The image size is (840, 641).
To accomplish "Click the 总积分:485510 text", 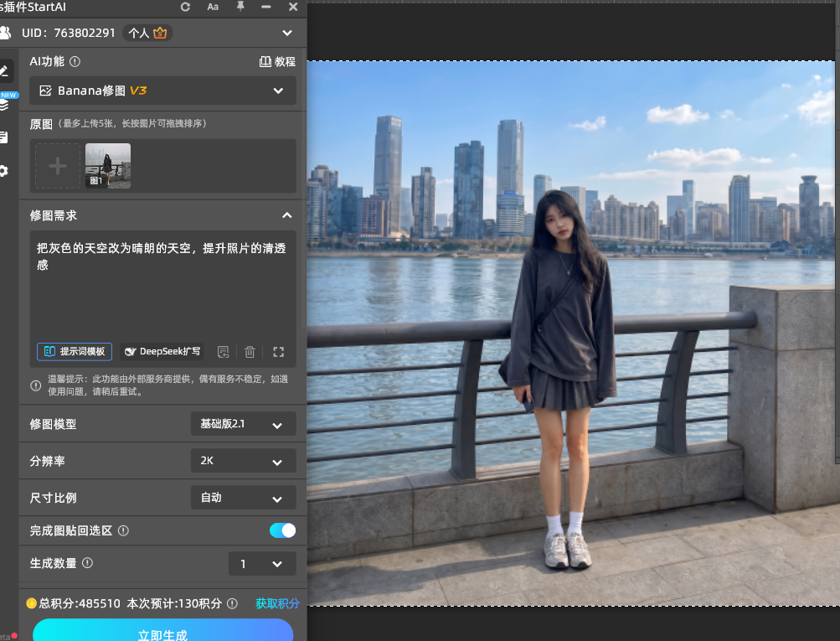I will 80,603.
